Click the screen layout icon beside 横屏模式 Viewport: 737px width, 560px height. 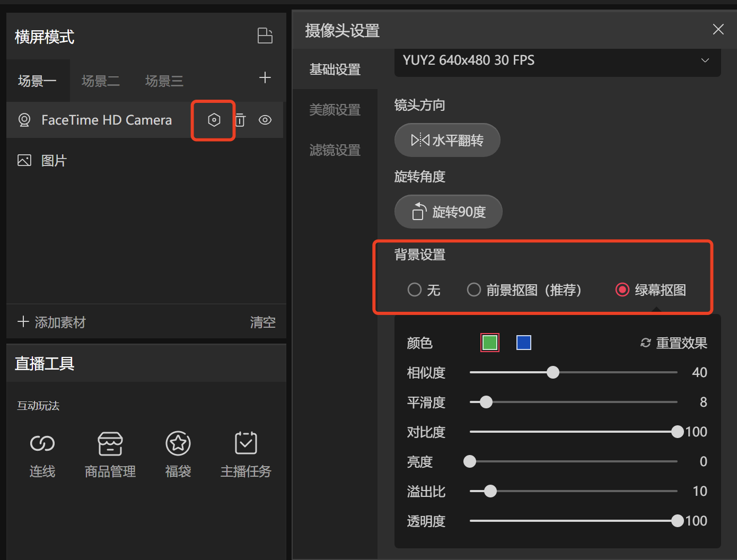(265, 36)
